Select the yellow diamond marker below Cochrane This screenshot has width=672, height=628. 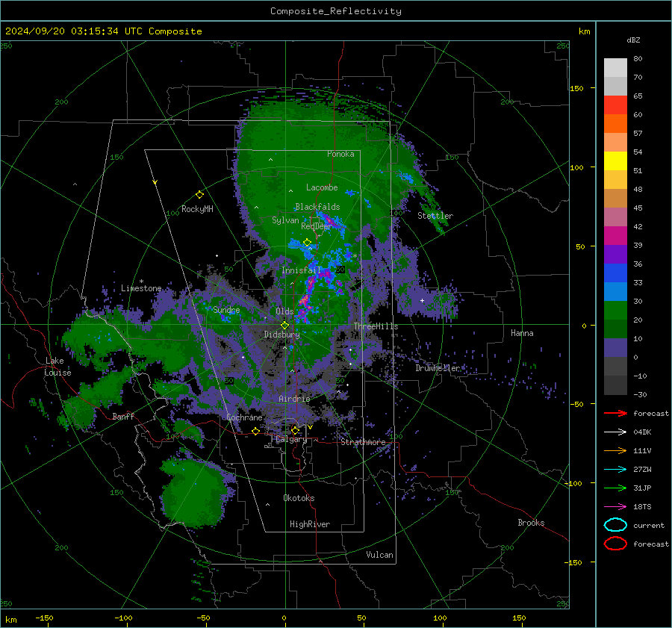[x=255, y=431]
